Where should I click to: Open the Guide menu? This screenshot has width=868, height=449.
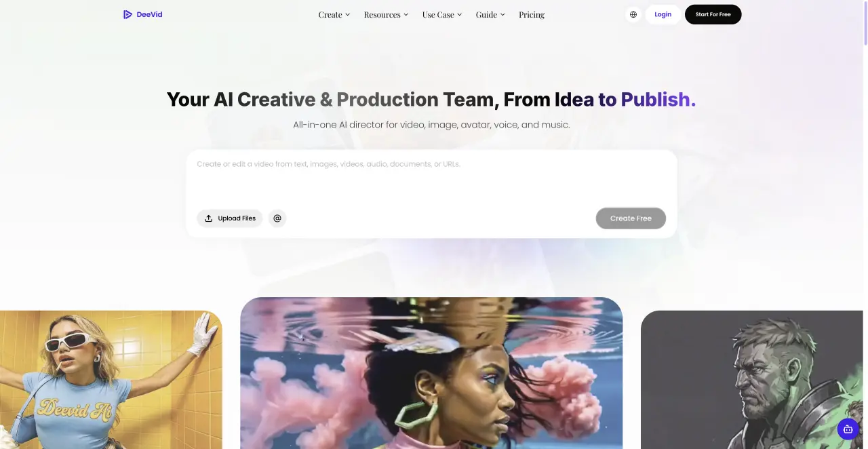click(490, 14)
